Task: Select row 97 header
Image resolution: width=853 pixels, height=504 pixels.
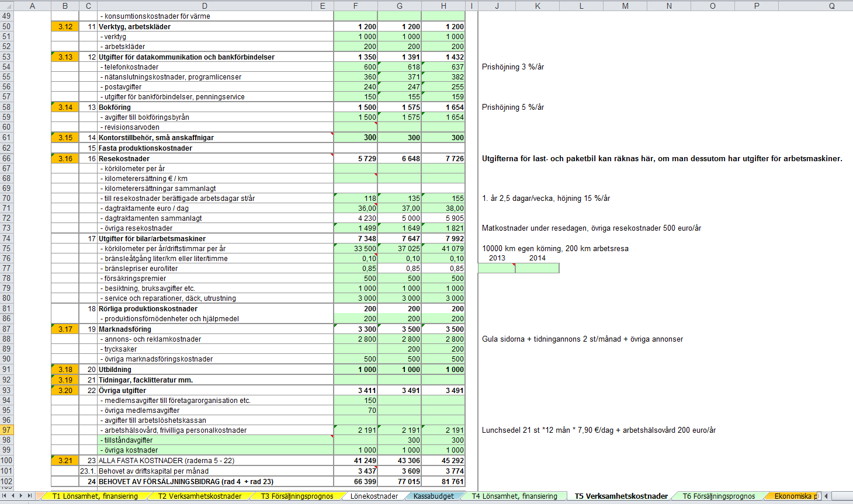Action: 6,430
